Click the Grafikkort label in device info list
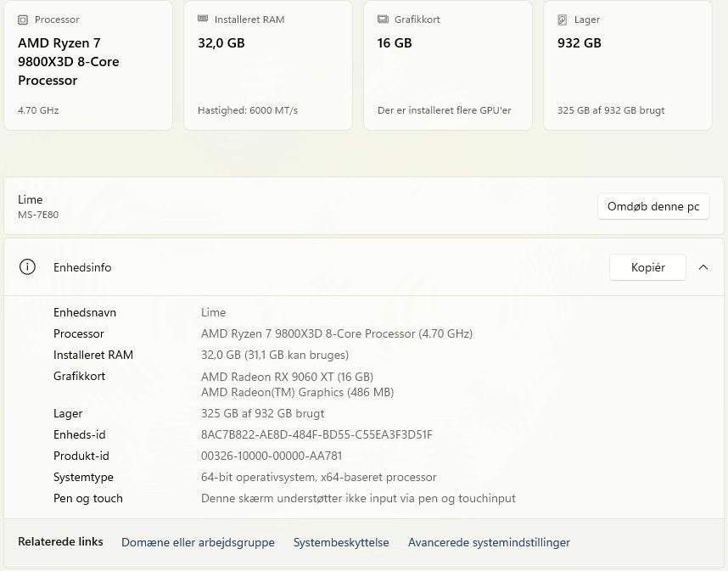The width and height of the screenshot is (728, 571). click(x=79, y=376)
